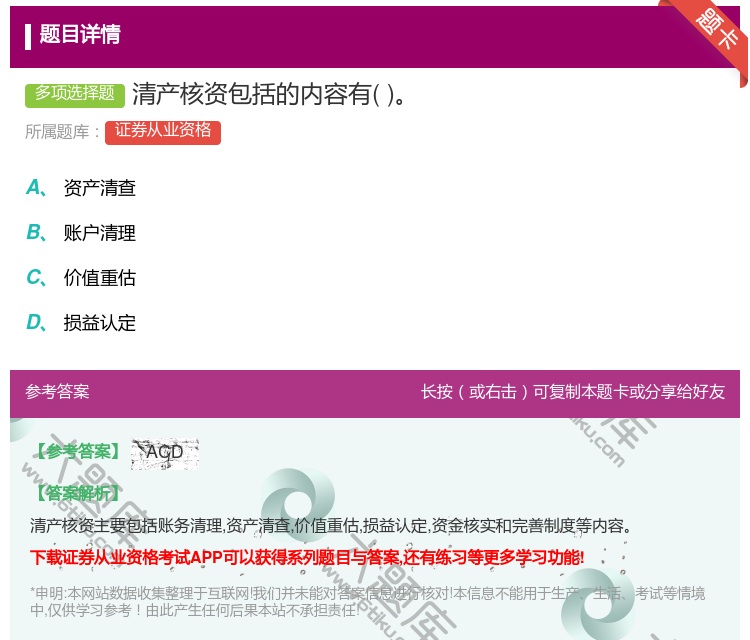The image size is (750, 640).
Task: Click the 【答案解析】 label
Action: point(77,492)
